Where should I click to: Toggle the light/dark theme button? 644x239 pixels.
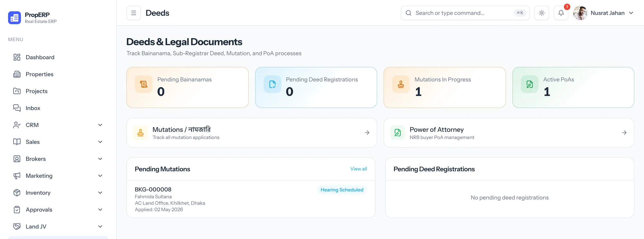(542, 13)
